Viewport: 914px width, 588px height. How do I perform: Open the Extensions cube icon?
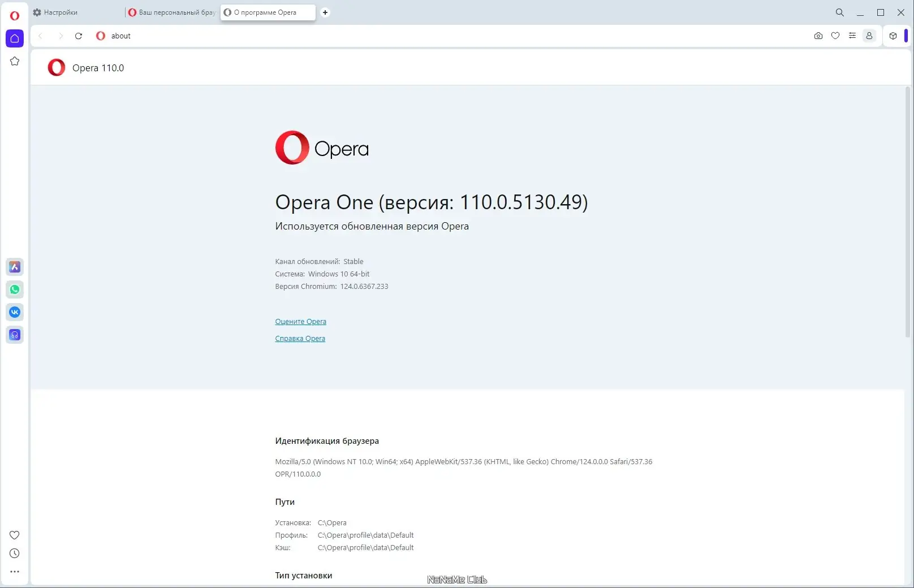pos(893,36)
